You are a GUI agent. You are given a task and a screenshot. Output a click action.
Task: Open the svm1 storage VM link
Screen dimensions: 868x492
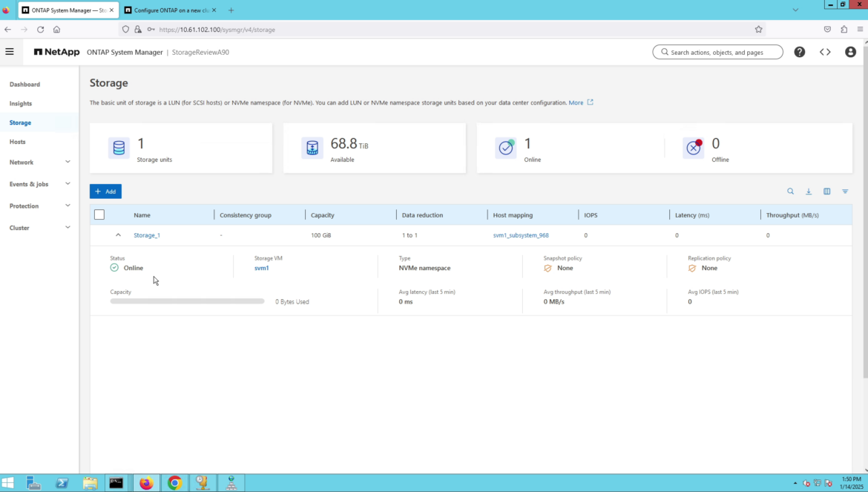261,268
